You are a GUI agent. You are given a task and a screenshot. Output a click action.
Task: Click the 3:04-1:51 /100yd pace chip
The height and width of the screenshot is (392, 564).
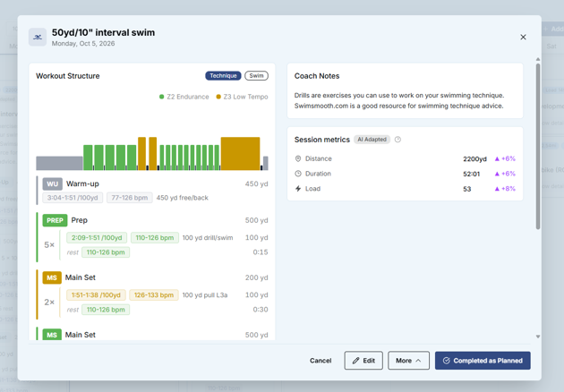tap(73, 198)
